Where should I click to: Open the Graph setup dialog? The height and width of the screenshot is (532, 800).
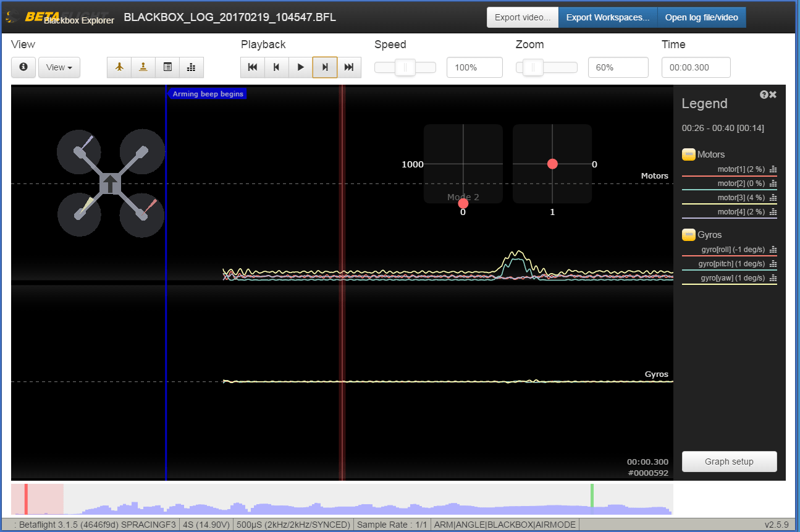(729, 462)
